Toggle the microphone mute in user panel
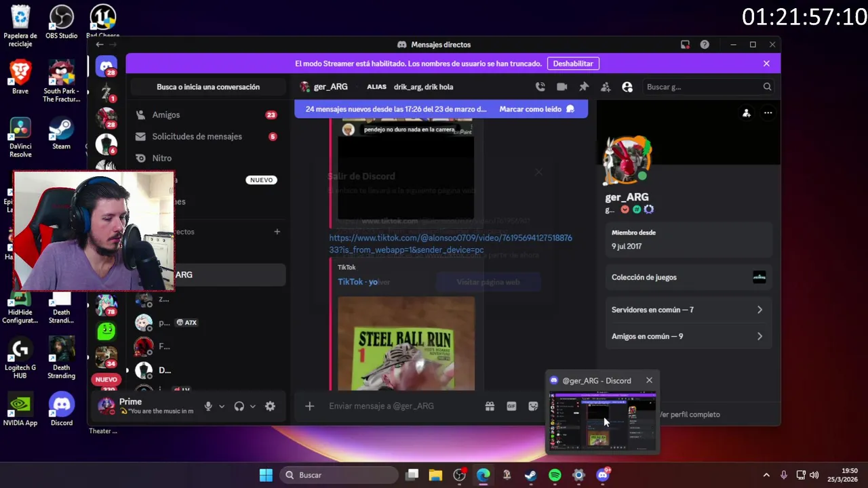The height and width of the screenshot is (488, 868). pos(208,406)
